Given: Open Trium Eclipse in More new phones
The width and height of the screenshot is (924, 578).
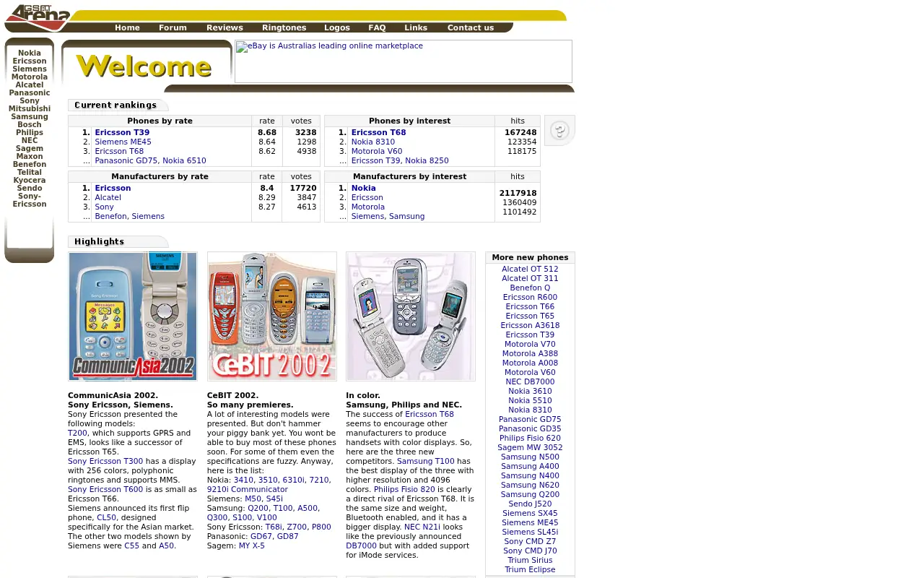Looking at the screenshot, I should click(x=530, y=569).
